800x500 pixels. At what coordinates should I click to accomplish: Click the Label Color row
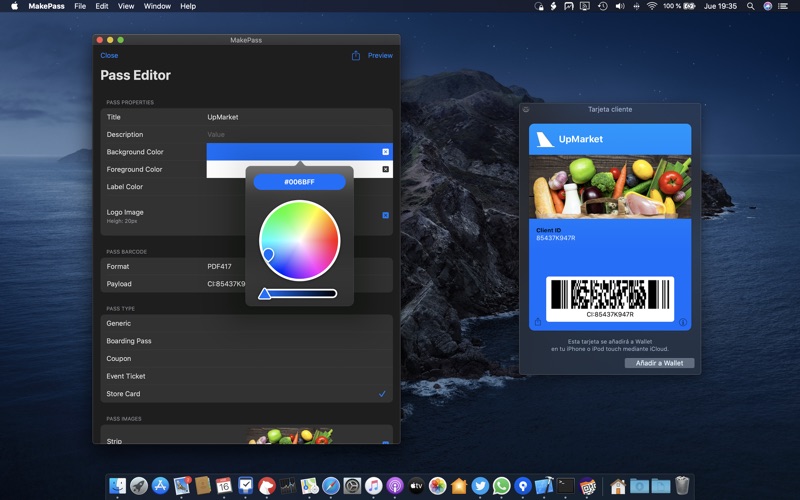point(246,187)
